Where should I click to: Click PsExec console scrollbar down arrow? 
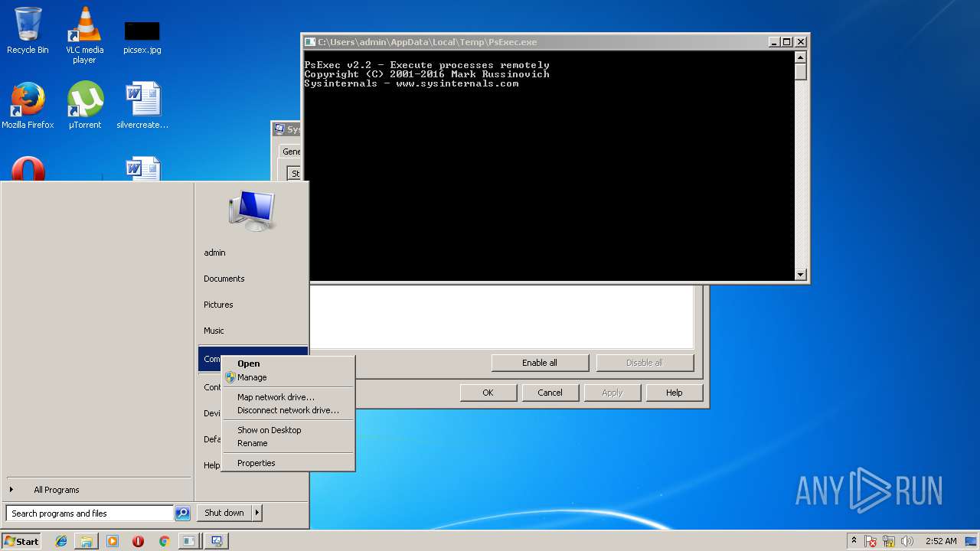(801, 275)
